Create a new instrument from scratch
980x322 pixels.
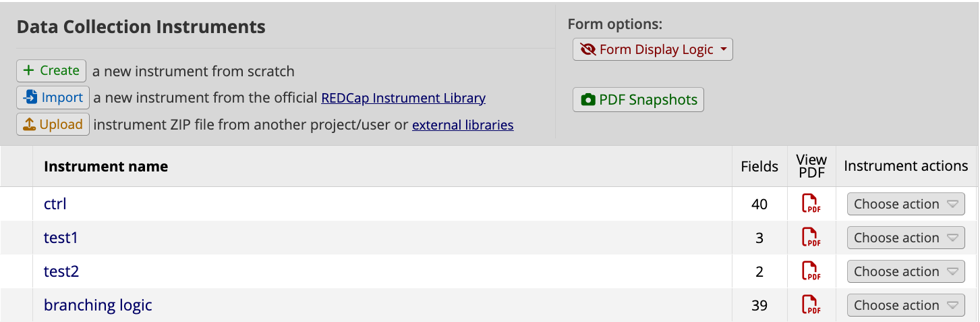pos(51,70)
